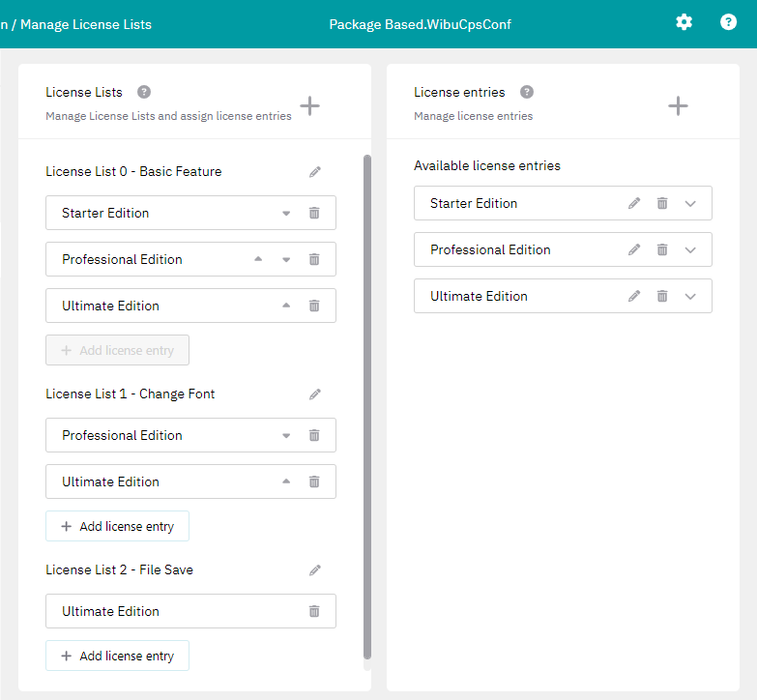The height and width of the screenshot is (700, 757).
Task: Edit License List 2 - File Save name
Action: click(314, 570)
